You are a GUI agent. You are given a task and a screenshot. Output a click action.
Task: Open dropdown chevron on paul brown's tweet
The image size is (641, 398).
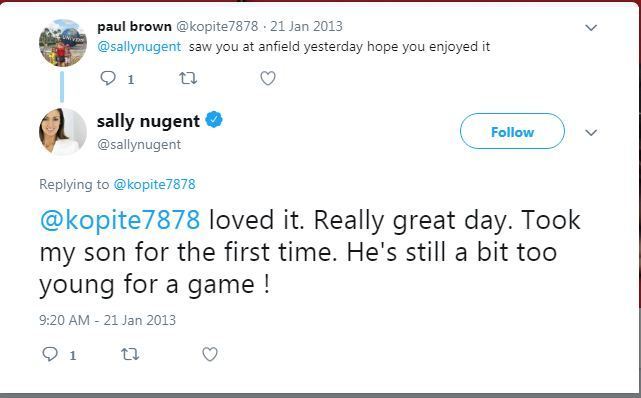point(591,28)
